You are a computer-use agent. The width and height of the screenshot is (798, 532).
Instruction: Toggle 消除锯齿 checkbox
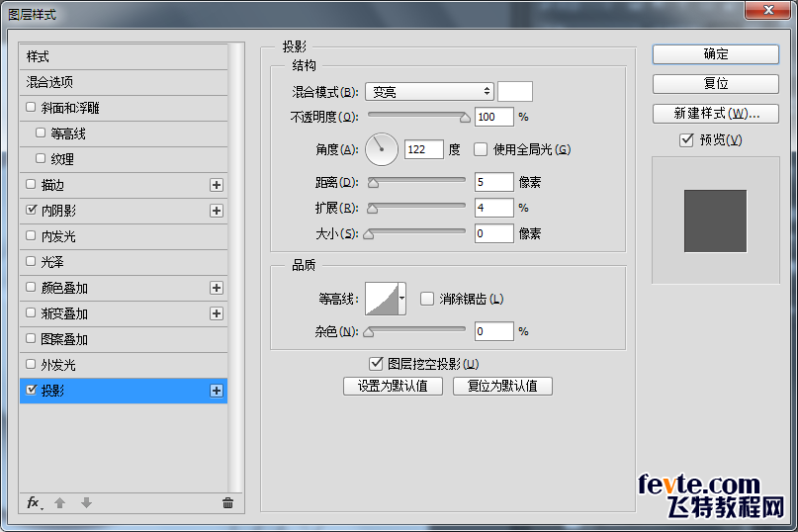pyautogui.click(x=427, y=299)
